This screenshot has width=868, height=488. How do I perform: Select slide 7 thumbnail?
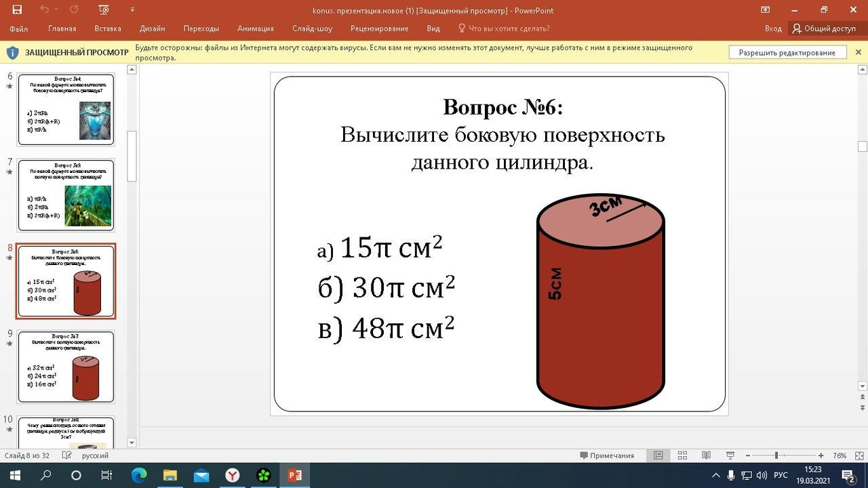pyautogui.click(x=66, y=195)
